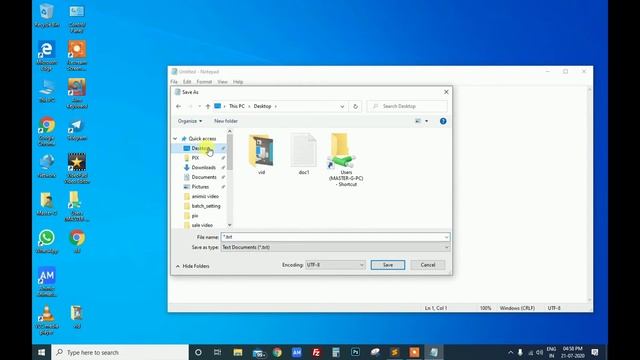The image size is (640, 360).
Task: Collapse the dialog with Hide Folders
Action: click(x=193, y=266)
